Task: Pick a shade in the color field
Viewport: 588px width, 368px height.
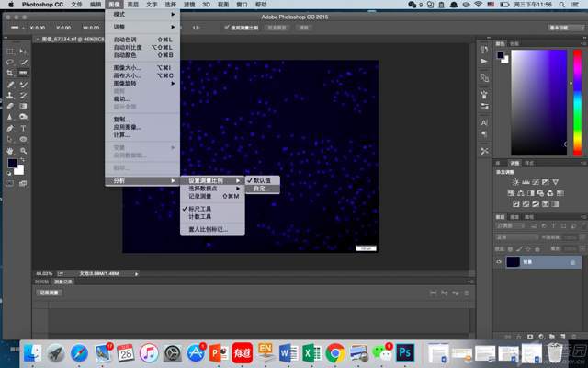Action: click(x=539, y=102)
